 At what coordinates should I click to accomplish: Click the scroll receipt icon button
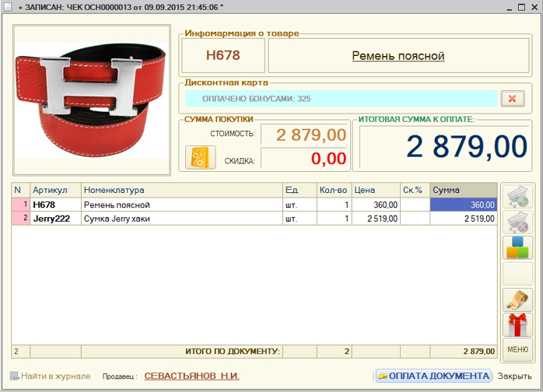point(517,299)
